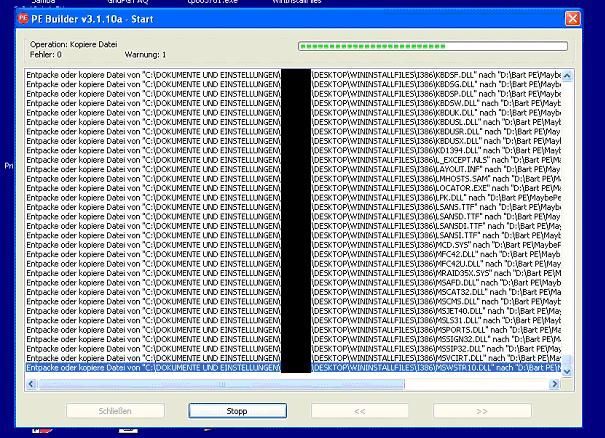Select the log row for KD1394.DLL

pos(293,151)
